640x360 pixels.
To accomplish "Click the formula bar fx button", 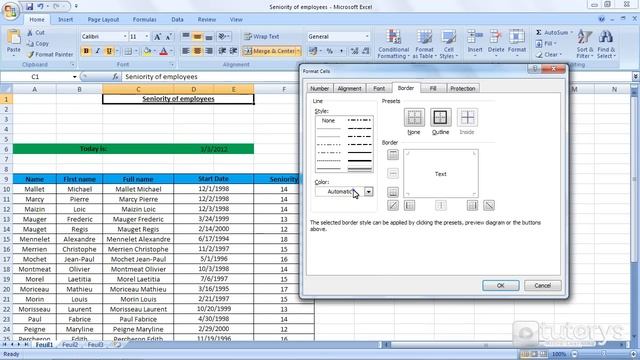I will point(116,77).
